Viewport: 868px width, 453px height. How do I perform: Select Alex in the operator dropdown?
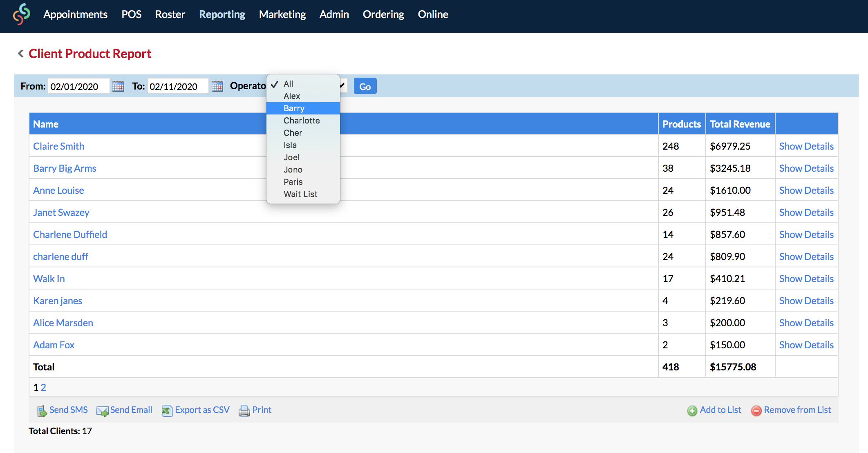pyautogui.click(x=303, y=96)
